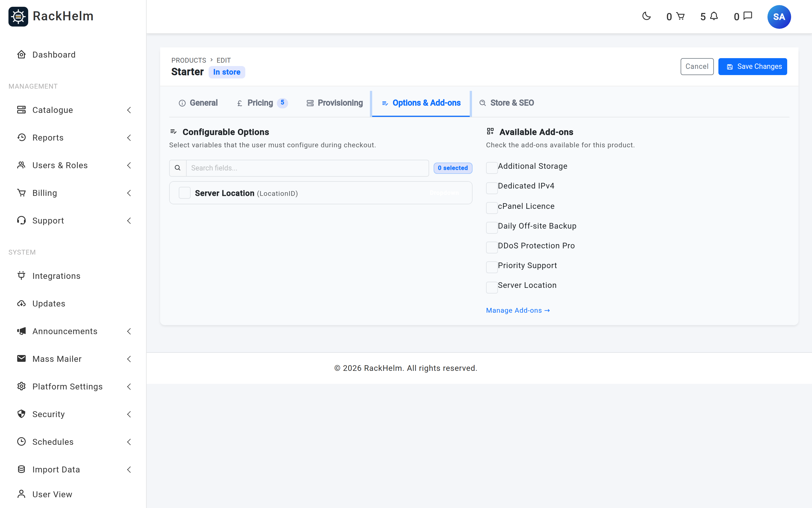Screen dimensions: 812x508
Task: Click the Updates cloud icon
Action: (21, 303)
